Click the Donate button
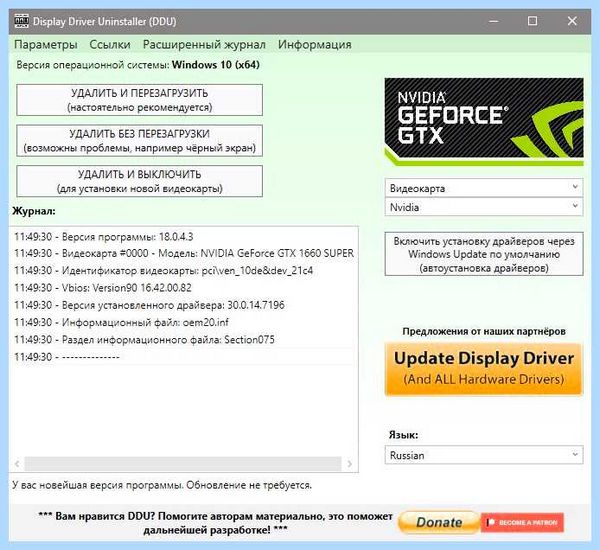This screenshot has width=600, height=550. pyautogui.click(x=439, y=522)
